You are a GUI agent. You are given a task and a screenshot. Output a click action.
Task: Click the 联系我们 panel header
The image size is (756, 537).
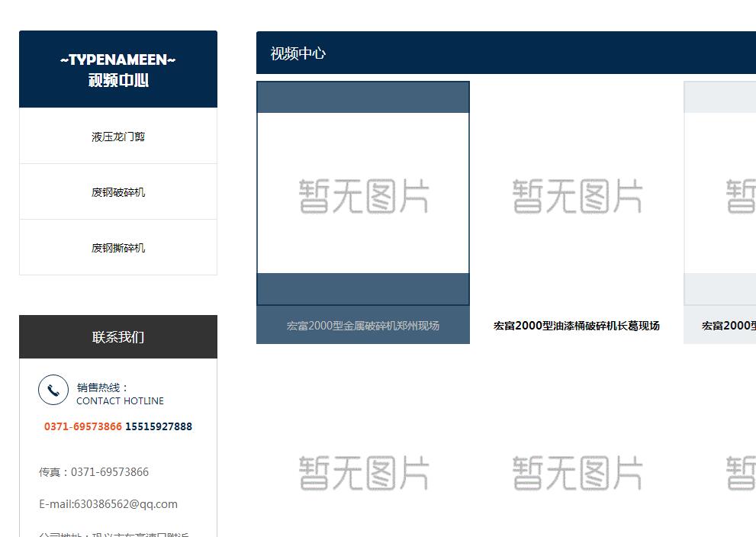118,337
